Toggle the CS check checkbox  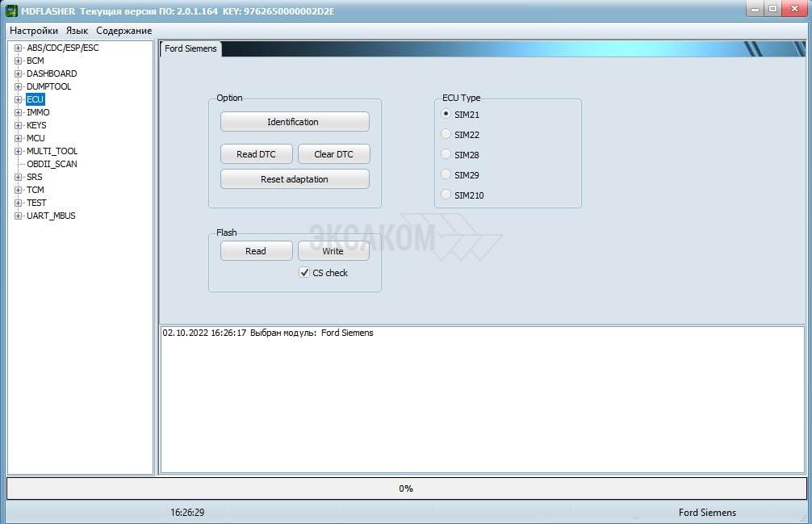[x=304, y=273]
